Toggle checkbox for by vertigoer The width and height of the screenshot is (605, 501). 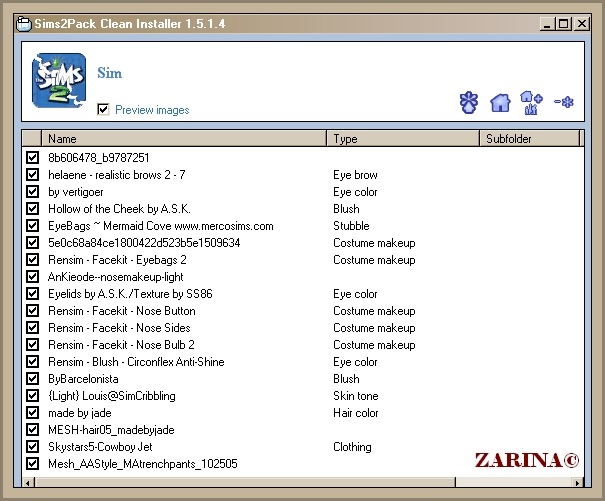pyautogui.click(x=32, y=191)
